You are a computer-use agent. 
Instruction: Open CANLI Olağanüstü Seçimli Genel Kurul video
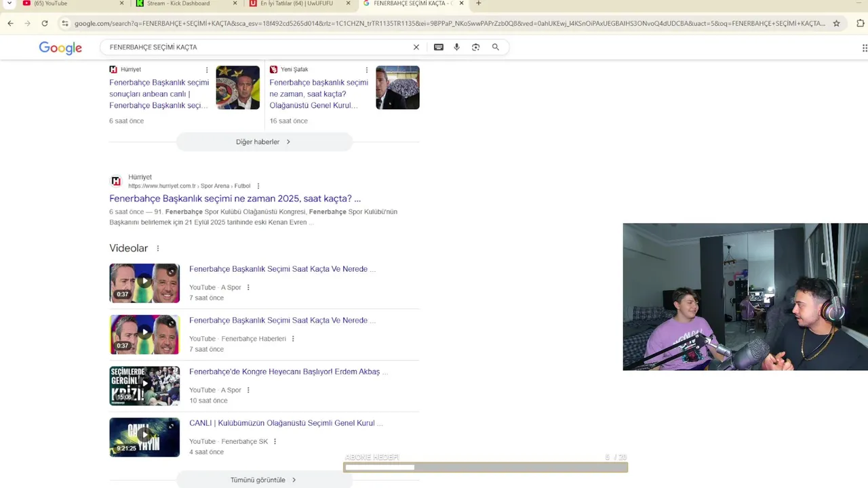pyautogui.click(x=286, y=423)
